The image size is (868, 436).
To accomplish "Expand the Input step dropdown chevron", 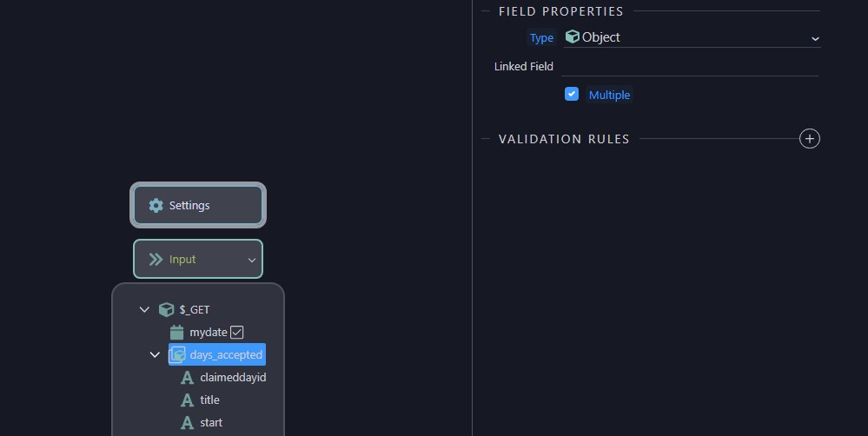I will point(251,260).
